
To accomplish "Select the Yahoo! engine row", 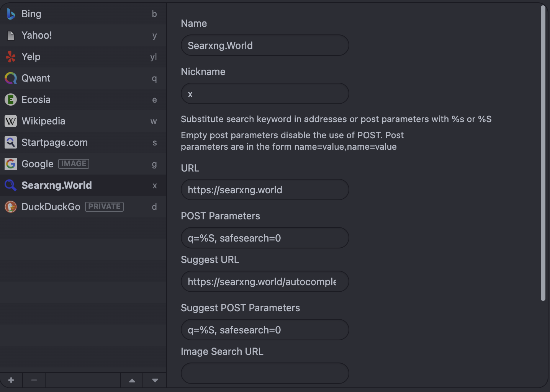I will 83,36.
